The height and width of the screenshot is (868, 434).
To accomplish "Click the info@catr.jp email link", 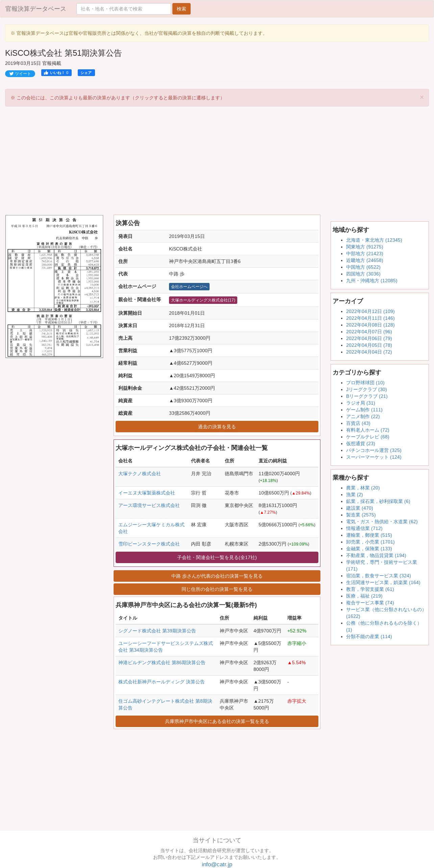I will (217, 864).
